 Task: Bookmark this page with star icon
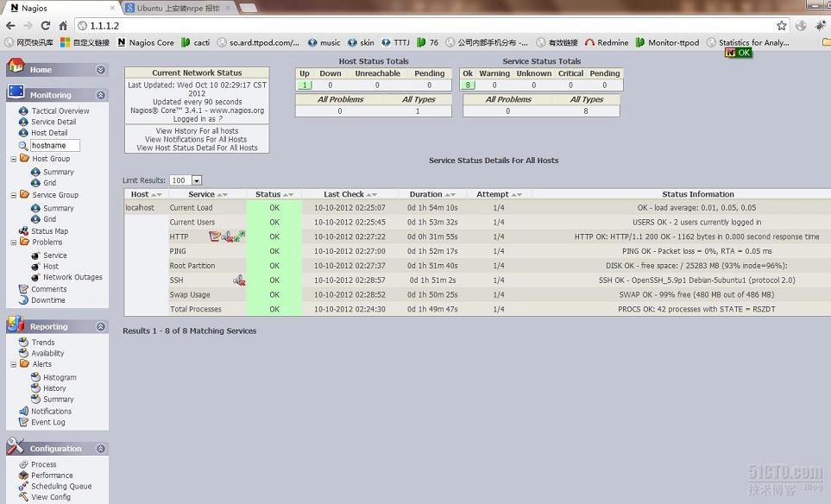click(x=781, y=25)
